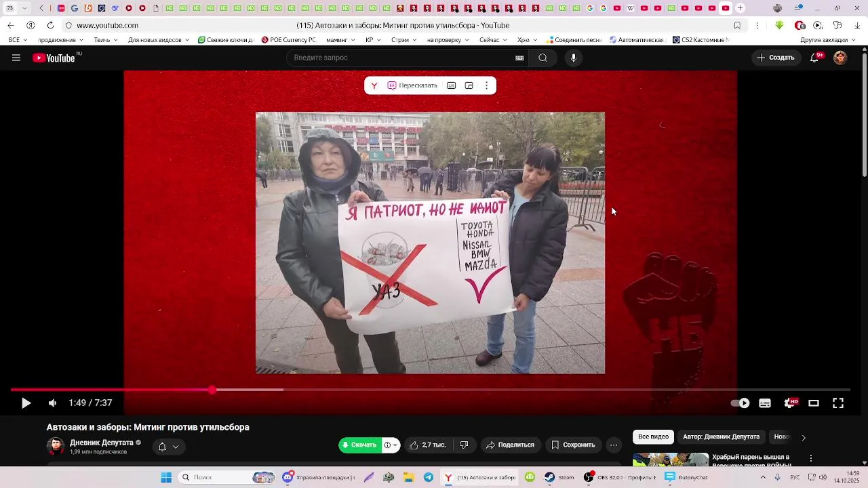Click the search magnifier button
The width and height of the screenshot is (868, 488).
(542, 58)
